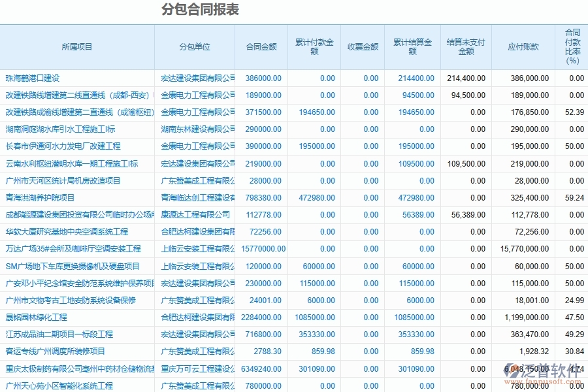Select the 分包单位 column header

pyautogui.click(x=194, y=46)
